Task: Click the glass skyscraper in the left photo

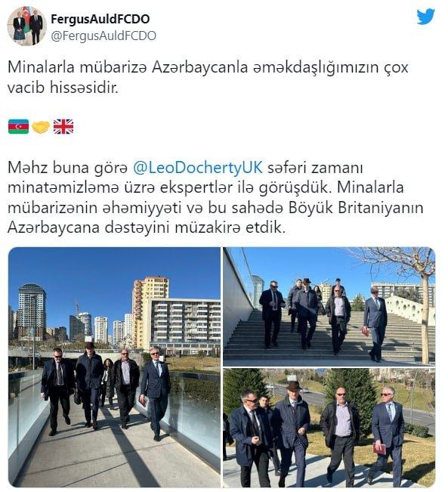Action: [32, 311]
